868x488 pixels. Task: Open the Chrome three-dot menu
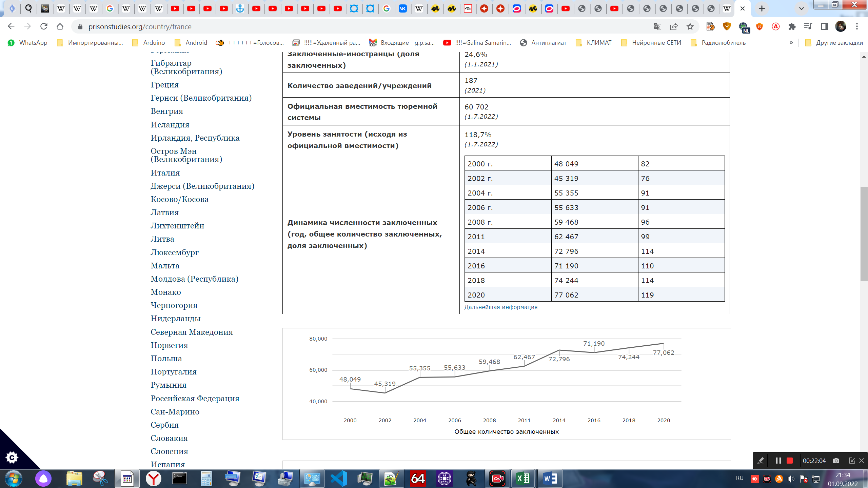(857, 26)
